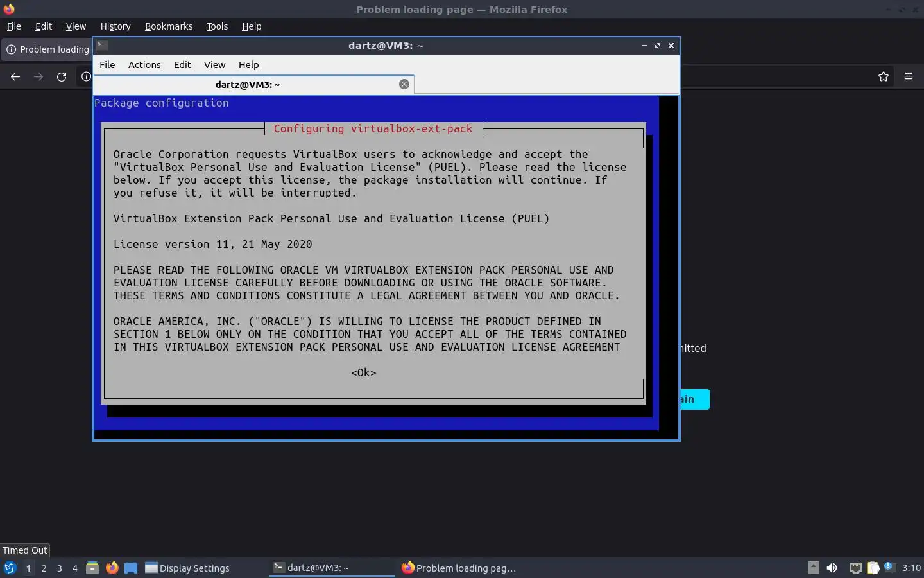Switch to dartz@VM3 terminal taskbar entry
Screen dimensions: 924x578
click(x=332, y=568)
